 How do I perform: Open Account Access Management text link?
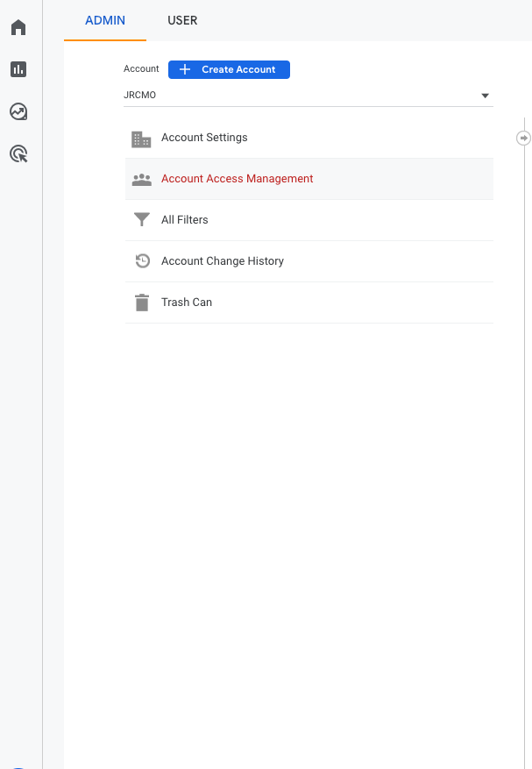[237, 179]
